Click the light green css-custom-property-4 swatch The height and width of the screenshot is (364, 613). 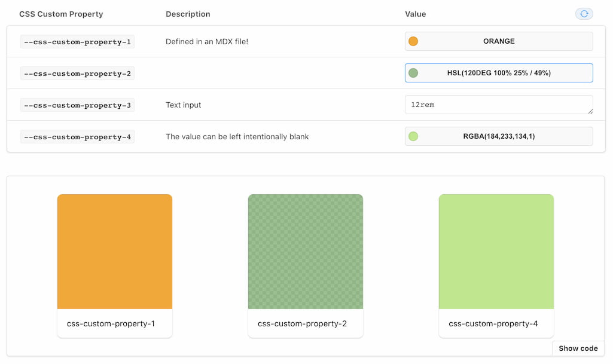coord(496,252)
